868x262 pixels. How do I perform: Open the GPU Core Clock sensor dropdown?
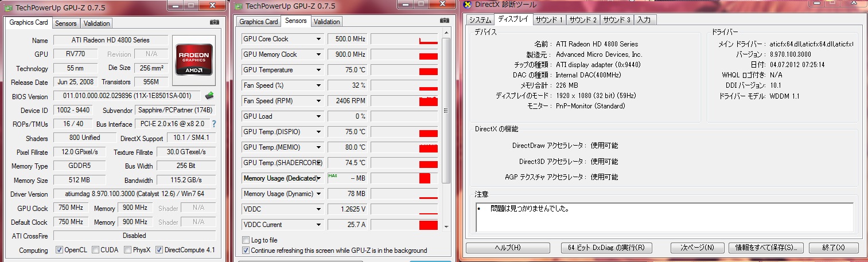point(318,39)
